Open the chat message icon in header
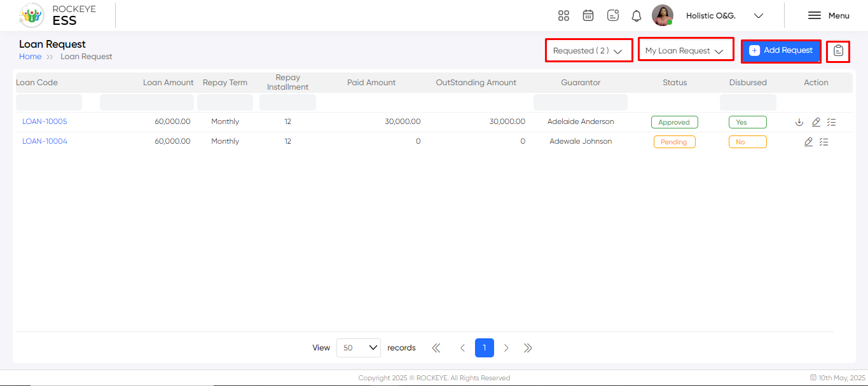The width and height of the screenshot is (868, 386). coord(613,16)
